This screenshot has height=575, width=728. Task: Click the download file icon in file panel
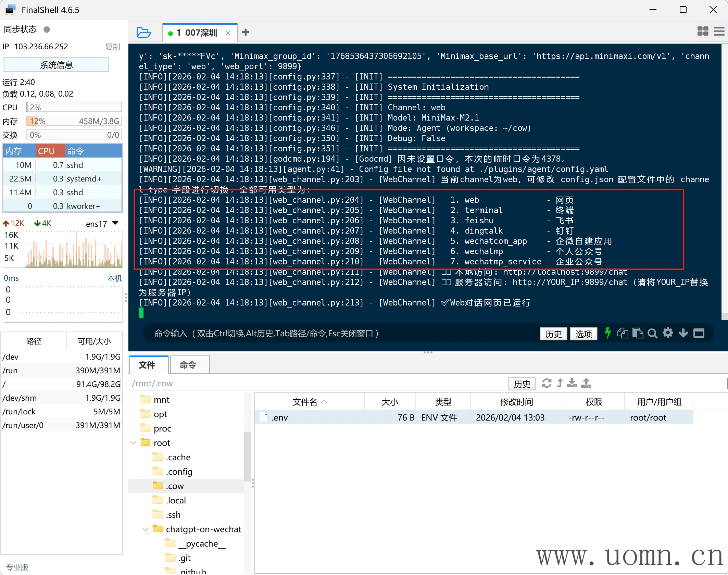click(x=572, y=383)
